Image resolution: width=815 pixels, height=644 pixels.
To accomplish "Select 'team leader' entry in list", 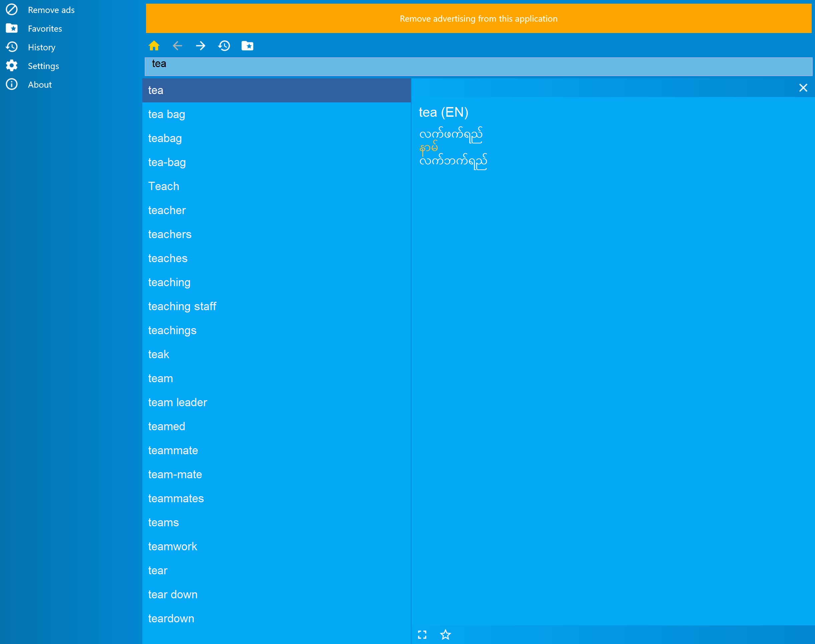I will coord(177,402).
